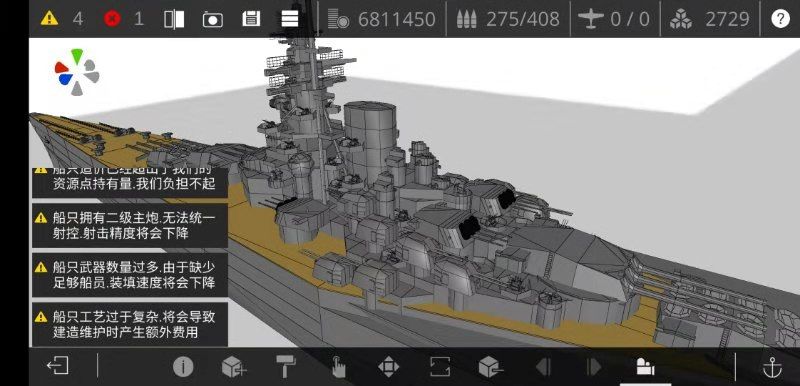800x386 pixels.
Task: Open the help question mark button
Action: [x=780, y=19]
